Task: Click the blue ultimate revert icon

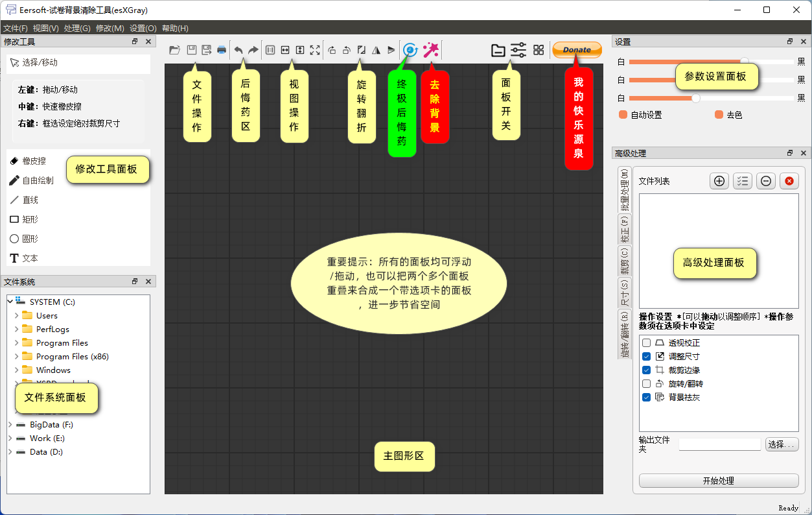Action: [x=410, y=50]
